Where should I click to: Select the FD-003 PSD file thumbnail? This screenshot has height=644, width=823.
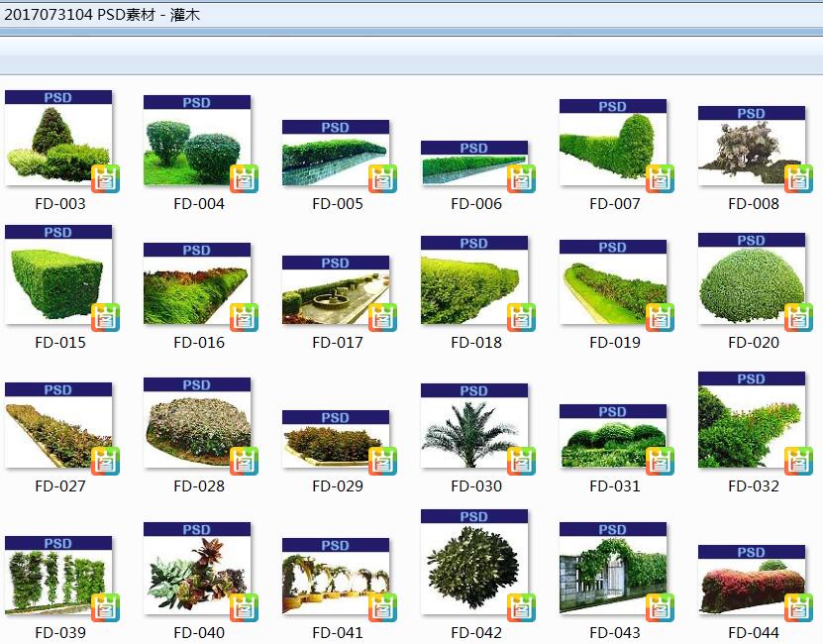click(x=58, y=138)
